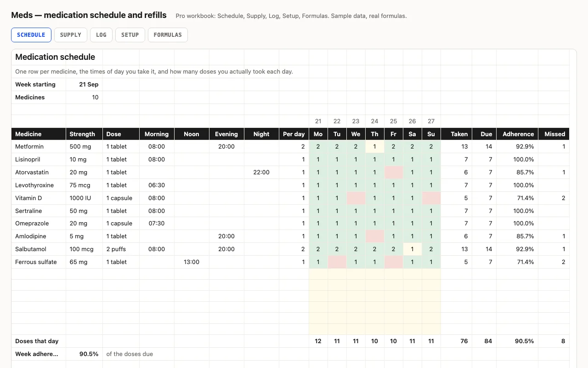The height and width of the screenshot is (368, 588).
Task: Select the "75 mcg" strength cell
Action: pos(85,185)
